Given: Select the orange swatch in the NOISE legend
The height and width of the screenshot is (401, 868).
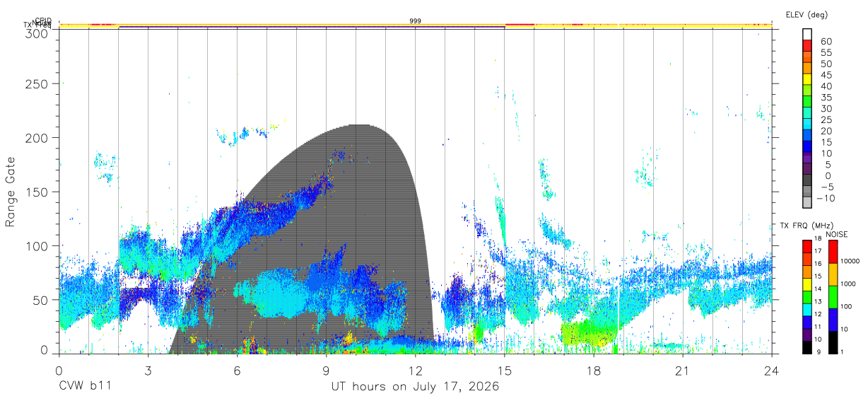Looking at the screenshot, I should point(832,274).
